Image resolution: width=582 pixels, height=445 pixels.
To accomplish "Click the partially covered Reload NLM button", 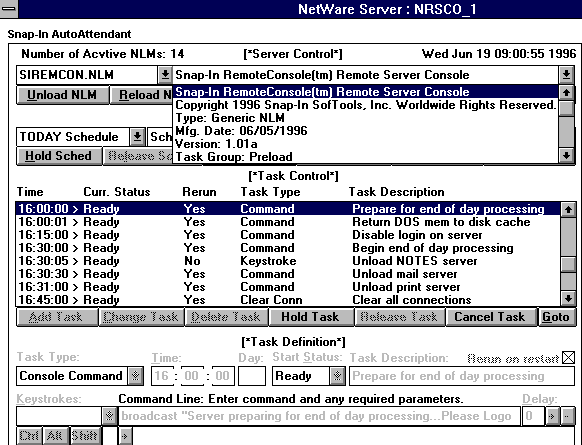I will (141, 95).
